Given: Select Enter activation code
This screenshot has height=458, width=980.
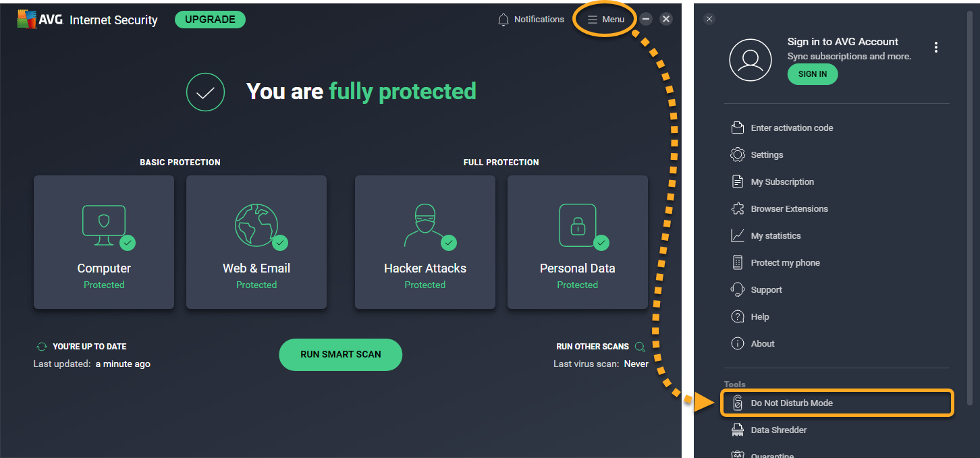Looking at the screenshot, I should click(792, 127).
